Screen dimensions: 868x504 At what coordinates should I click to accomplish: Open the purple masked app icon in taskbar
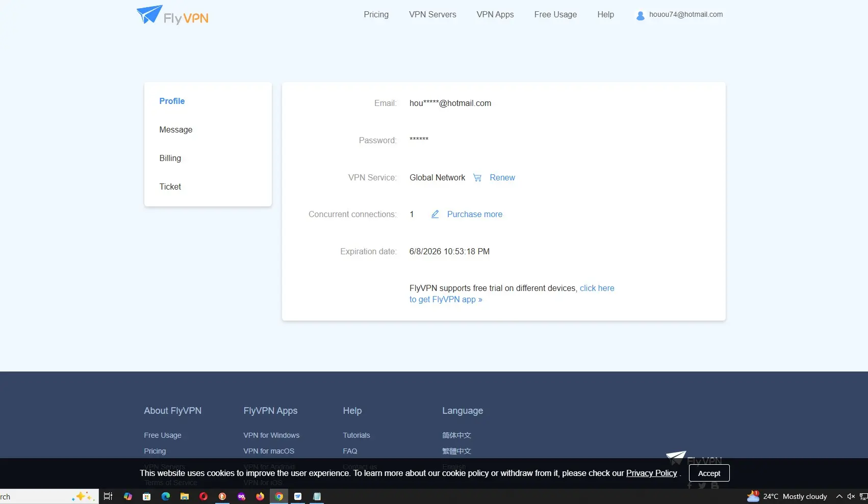(x=241, y=496)
